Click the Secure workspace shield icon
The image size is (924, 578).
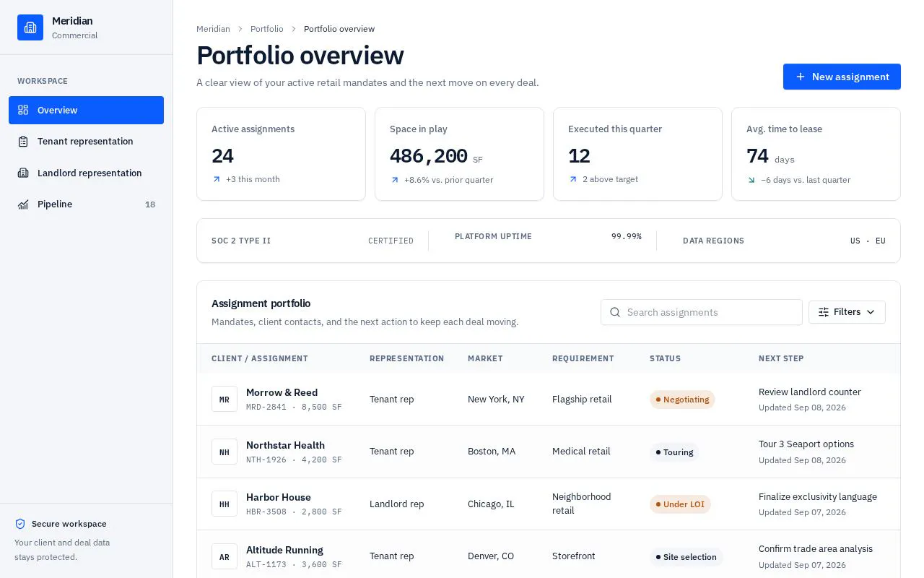coord(20,524)
